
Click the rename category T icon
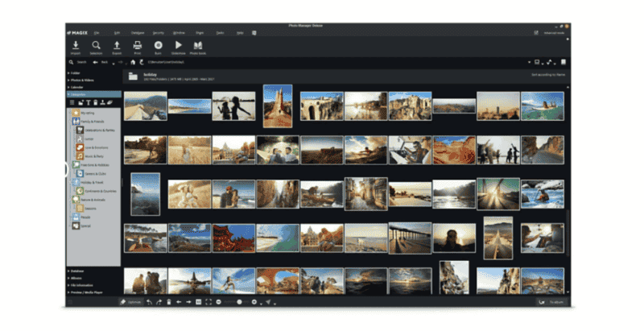tap(88, 102)
